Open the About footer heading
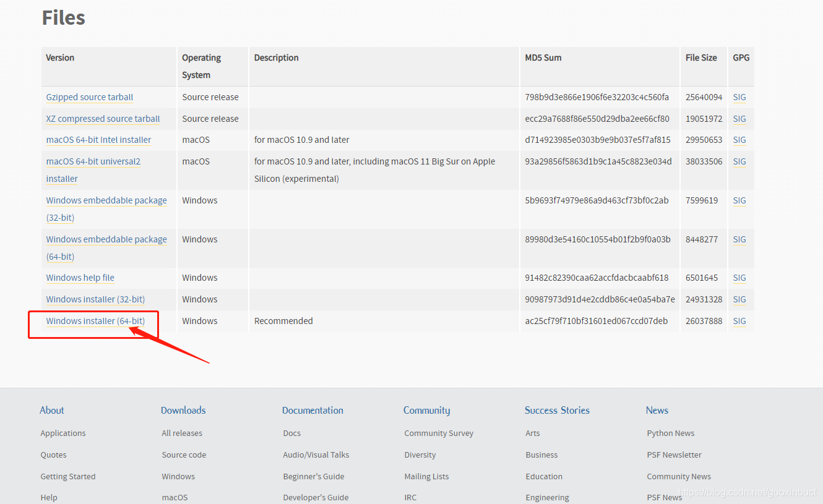 (52, 410)
